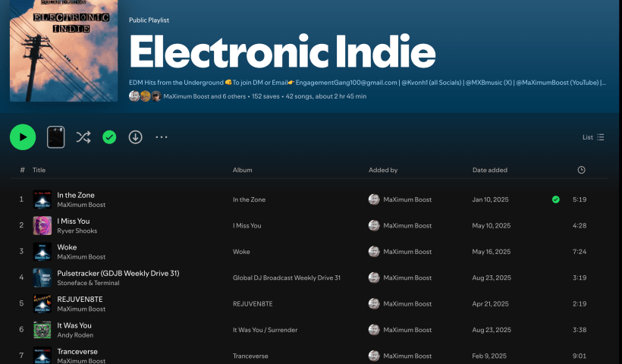Toggle shuffle for the playlist
The width and height of the screenshot is (622, 364).
(83, 137)
